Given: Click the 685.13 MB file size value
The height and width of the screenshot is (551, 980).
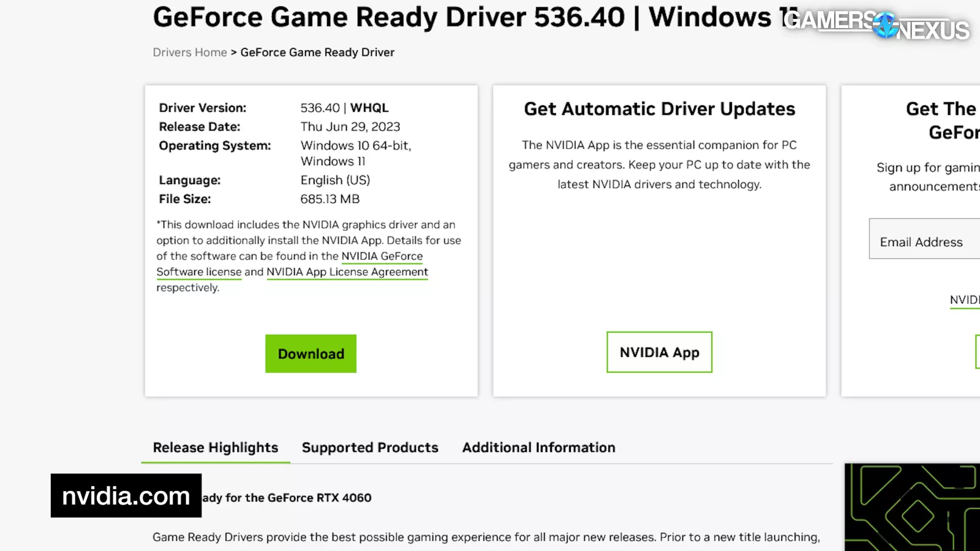Looking at the screenshot, I should click(x=330, y=199).
